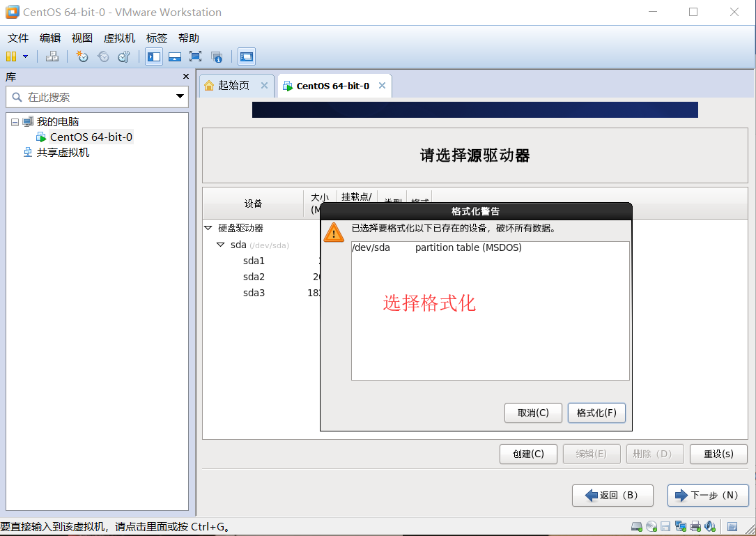This screenshot has height=536, width=756.
Task: Proceed with the 下一步(N) button
Action: pos(708,496)
